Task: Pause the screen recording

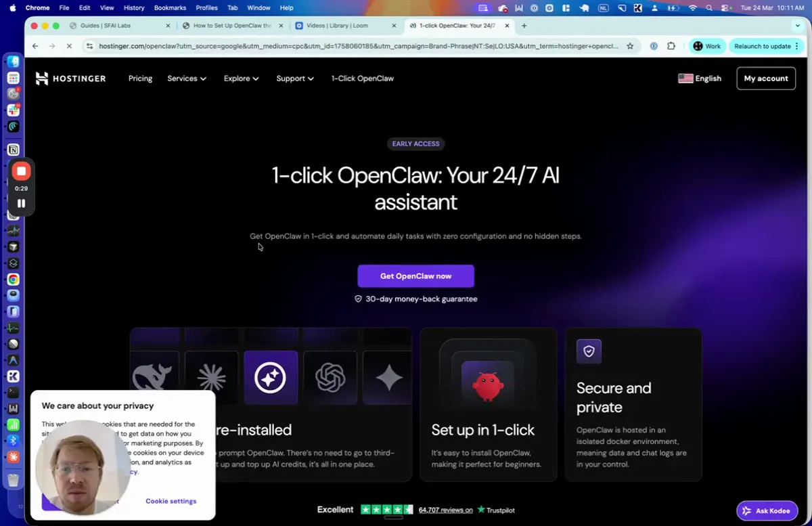Action: pyautogui.click(x=21, y=202)
